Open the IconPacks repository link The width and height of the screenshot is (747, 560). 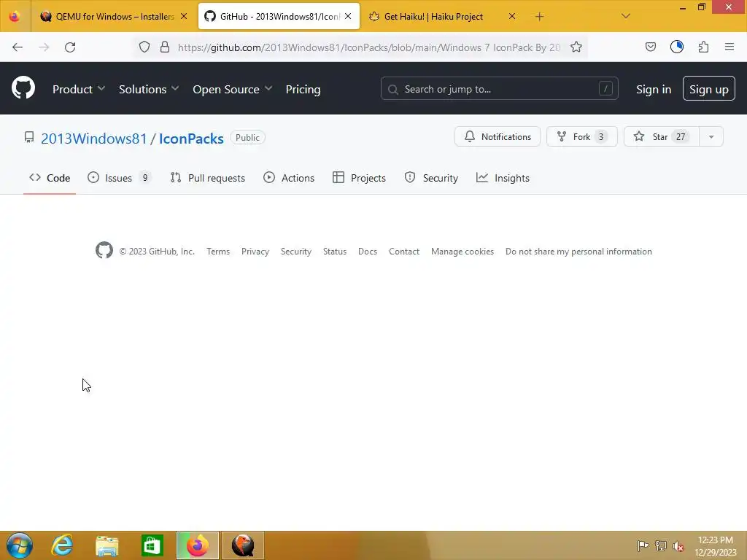click(x=191, y=138)
